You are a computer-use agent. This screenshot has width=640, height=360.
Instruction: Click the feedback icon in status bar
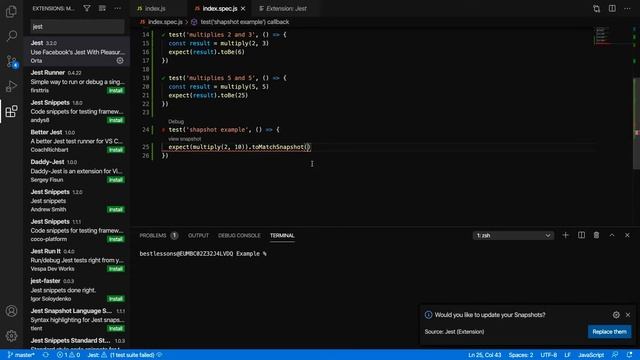tap(615, 355)
